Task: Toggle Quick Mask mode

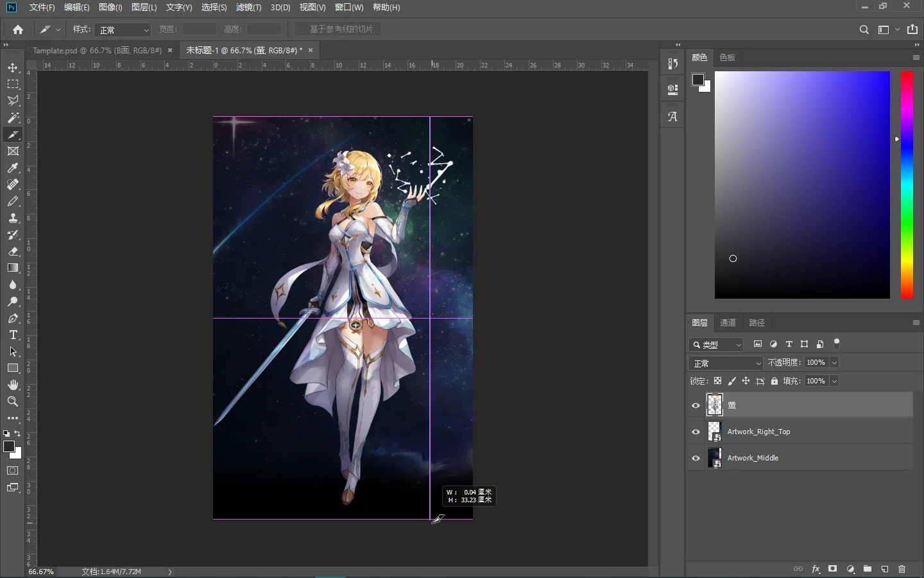Action: tap(13, 471)
